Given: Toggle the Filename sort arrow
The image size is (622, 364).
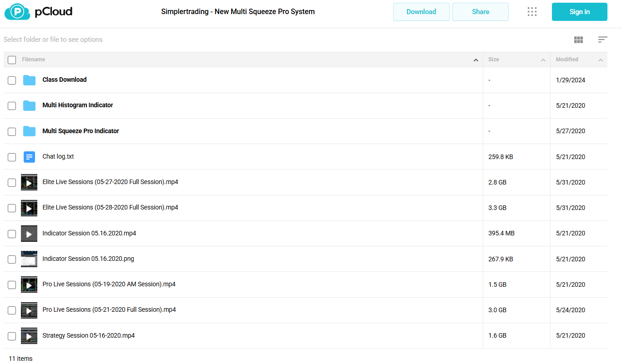Looking at the screenshot, I should [476, 60].
